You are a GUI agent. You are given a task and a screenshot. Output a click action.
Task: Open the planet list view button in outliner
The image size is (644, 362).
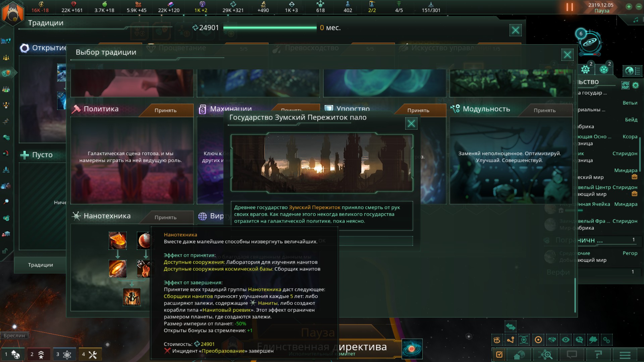pos(633,71)
